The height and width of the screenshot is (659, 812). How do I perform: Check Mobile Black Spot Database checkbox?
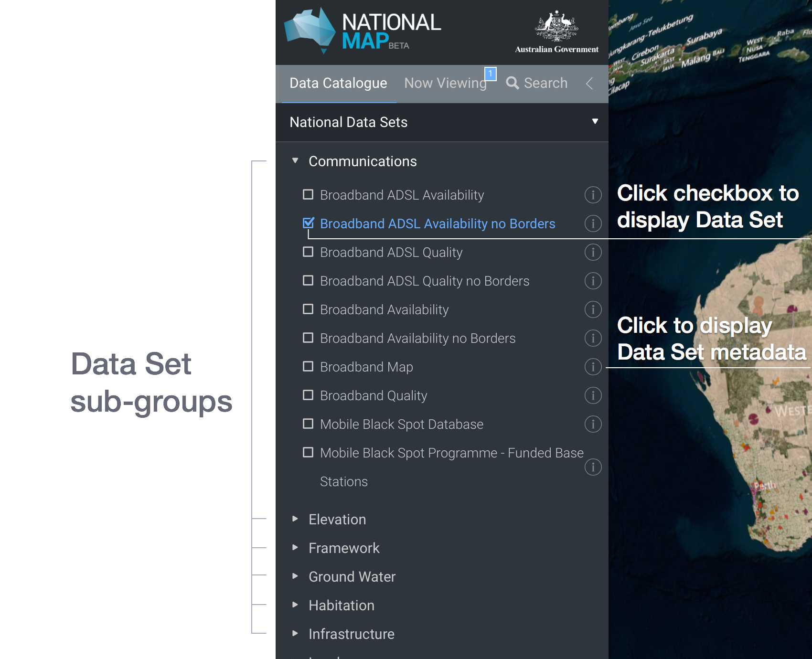(x=308, y=424)
